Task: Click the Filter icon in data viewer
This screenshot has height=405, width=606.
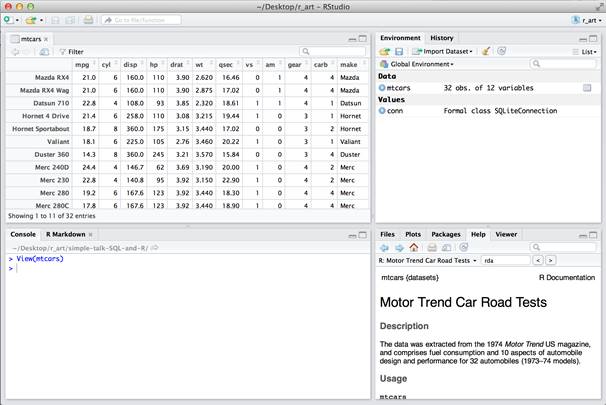Action: [62, 51]
